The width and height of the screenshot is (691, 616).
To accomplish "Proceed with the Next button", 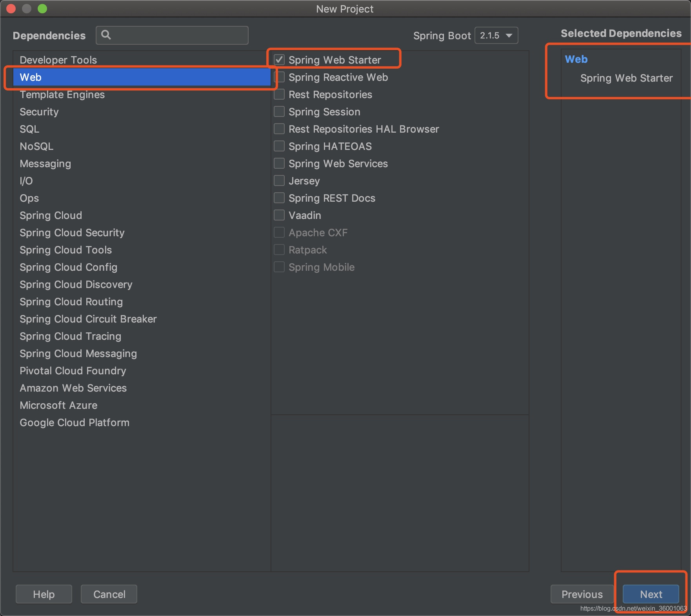I will click(x=651, y=594).
